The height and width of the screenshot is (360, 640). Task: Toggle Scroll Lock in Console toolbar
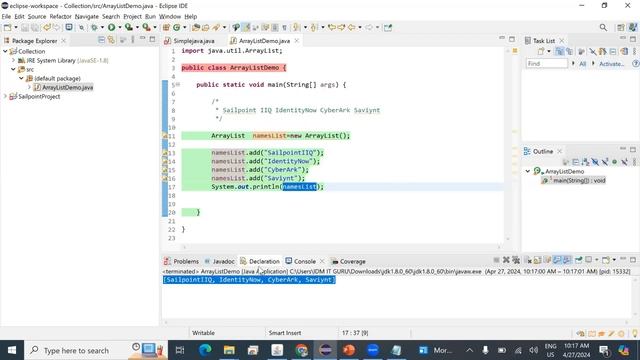(538, 260)
